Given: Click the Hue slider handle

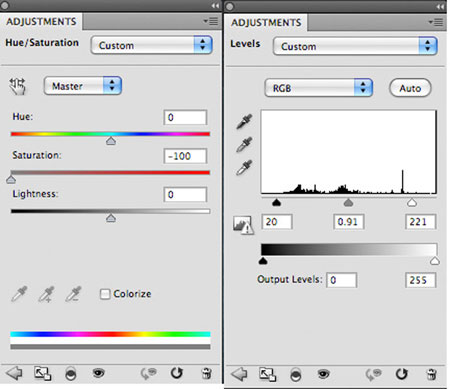Looking at the screenshot, I should coord(111,141).
